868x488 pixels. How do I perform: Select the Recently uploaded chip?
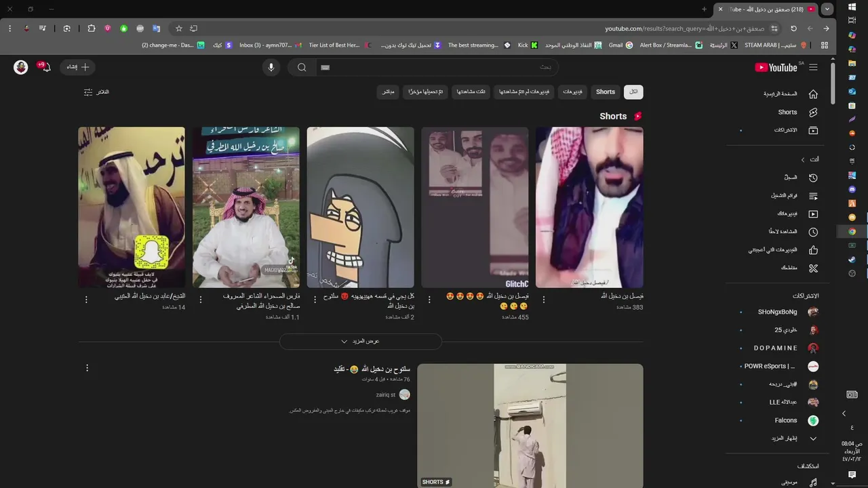point(425,92)
